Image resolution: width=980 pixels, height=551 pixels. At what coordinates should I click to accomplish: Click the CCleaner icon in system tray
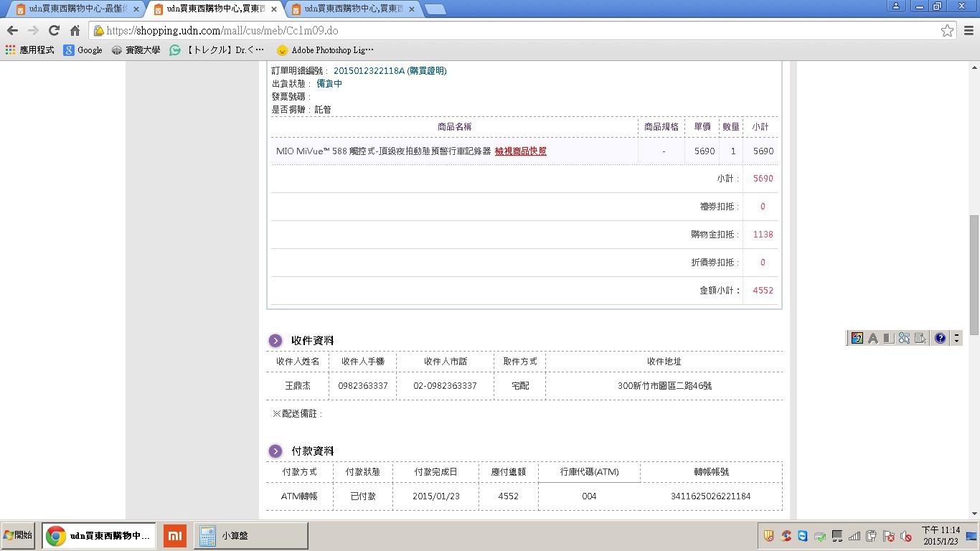(786, 536)
